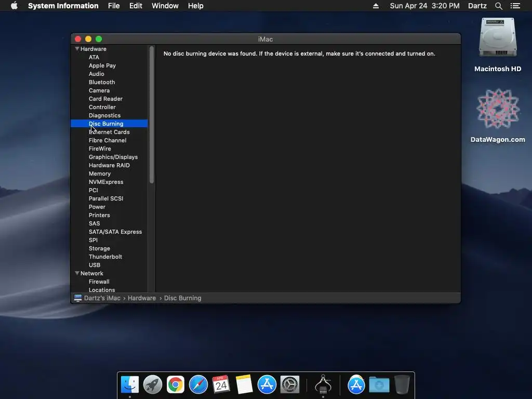Select Memory in the sidebar
Screen dimensions: 532x399
click(99, 174)
